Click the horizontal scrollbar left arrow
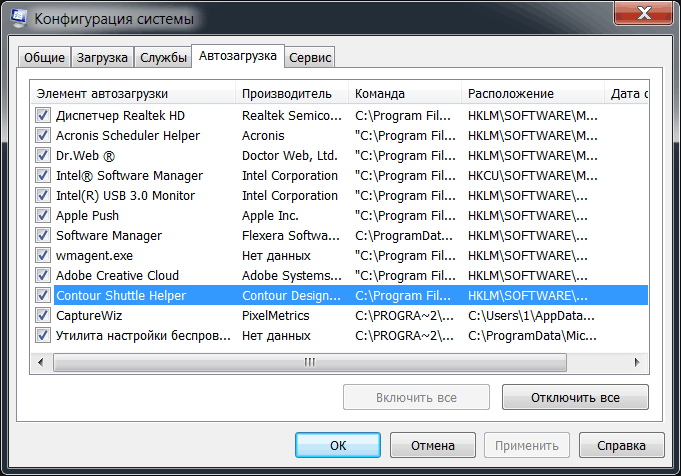The image size is (681, 476). pyautogui.click(x=41, y=362)
